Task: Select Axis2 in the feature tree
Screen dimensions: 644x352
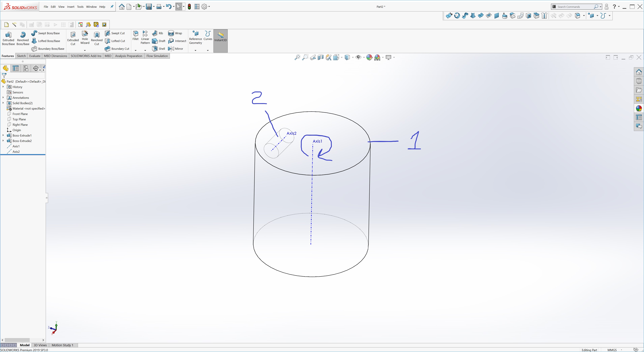Action: [x=16, y=152]
